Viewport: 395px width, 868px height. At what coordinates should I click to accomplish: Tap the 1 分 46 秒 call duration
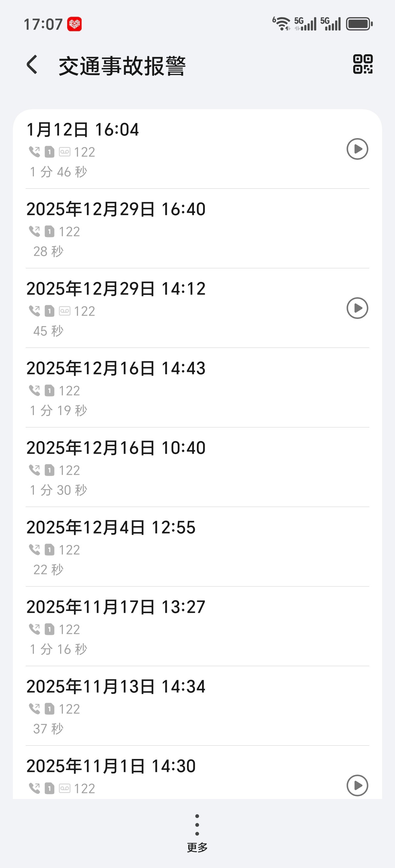pyautogui.click(x=59, y=172)
